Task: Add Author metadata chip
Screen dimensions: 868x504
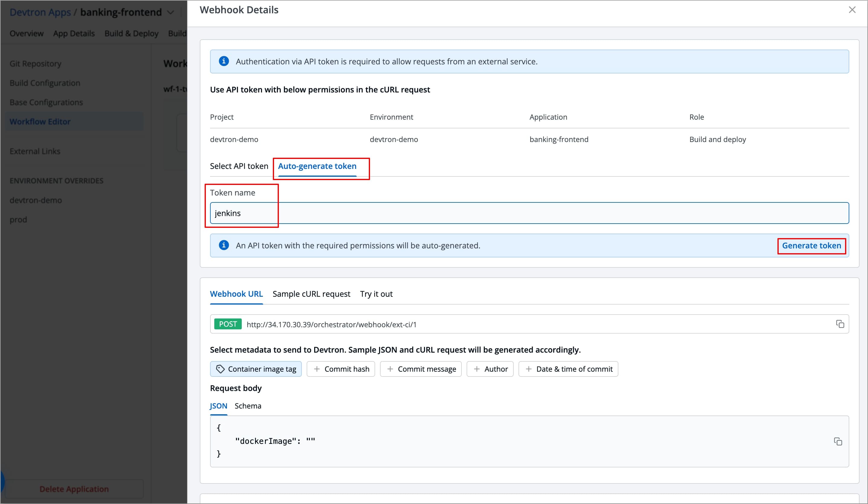Action: pos(490,369)
